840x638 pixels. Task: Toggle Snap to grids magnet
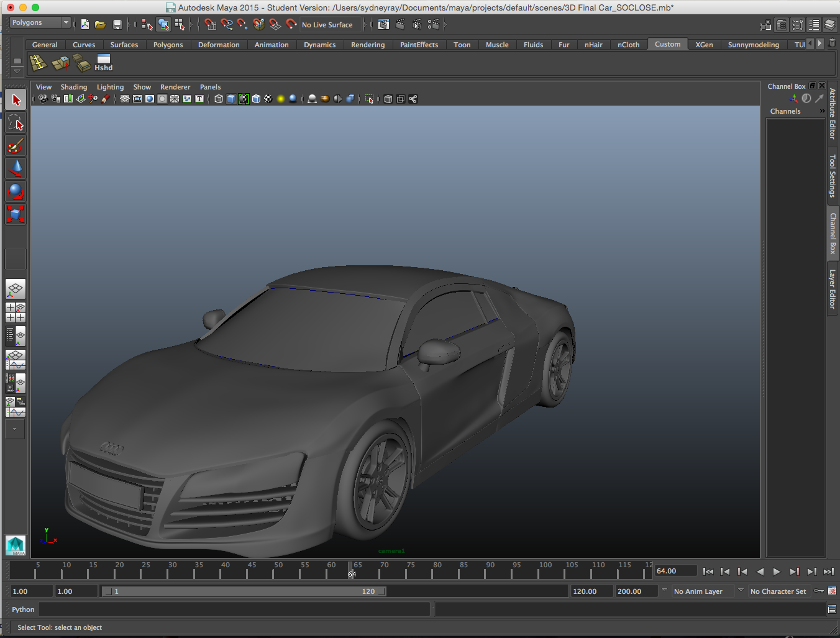click(x=211, y=24)
